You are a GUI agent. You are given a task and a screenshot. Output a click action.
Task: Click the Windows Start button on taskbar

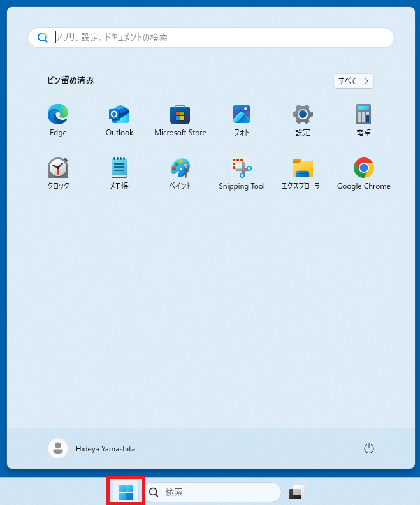pyautogui.click(x=126, y=492)
